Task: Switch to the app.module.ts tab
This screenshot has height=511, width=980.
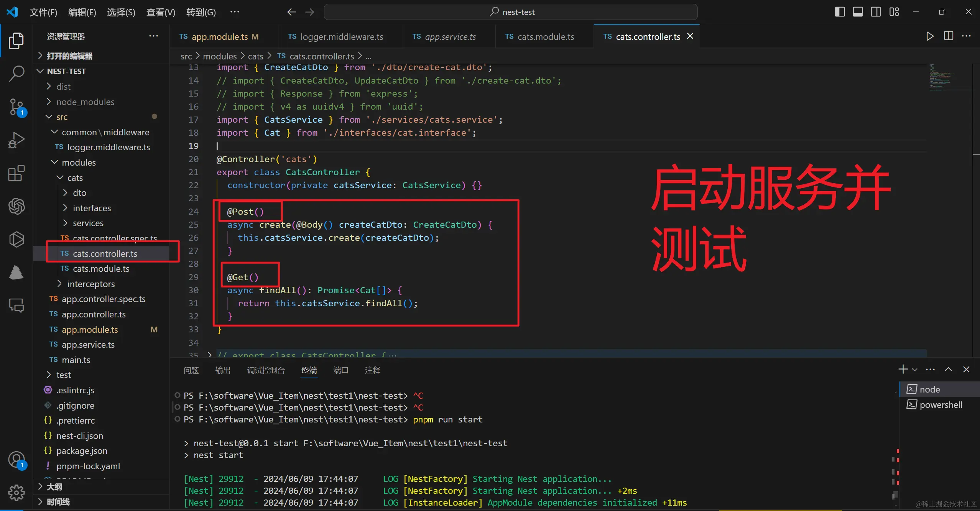Action: point(224,36)
